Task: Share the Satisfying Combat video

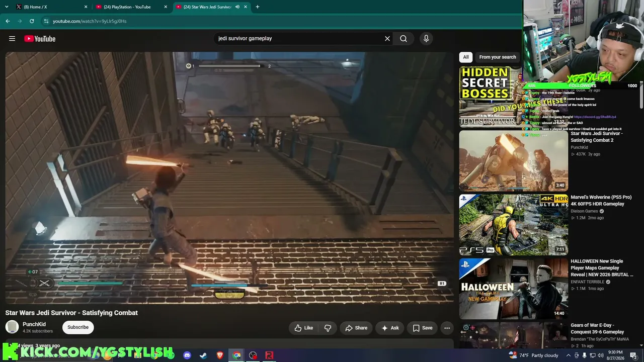Action: click(x=356, y=328)
